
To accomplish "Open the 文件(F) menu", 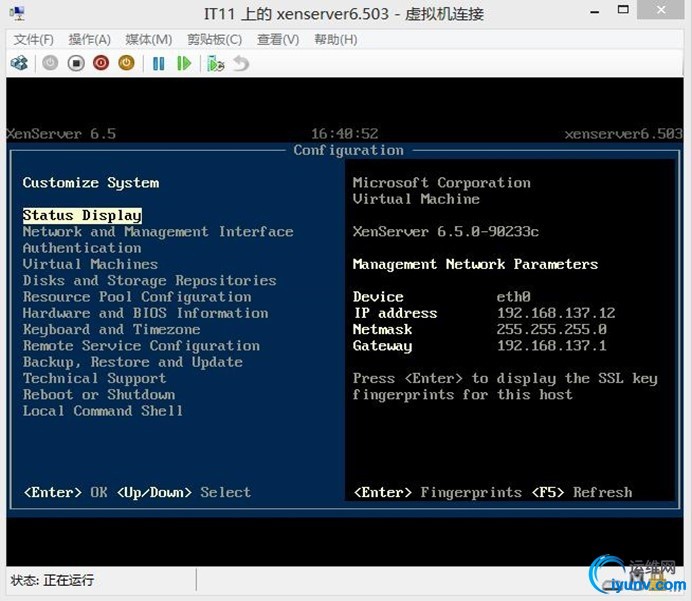I will [34, 40].
